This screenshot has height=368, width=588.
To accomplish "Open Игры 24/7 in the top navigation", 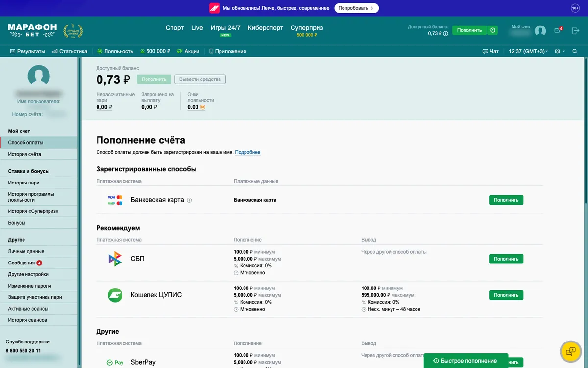I will tap(225, 28).
